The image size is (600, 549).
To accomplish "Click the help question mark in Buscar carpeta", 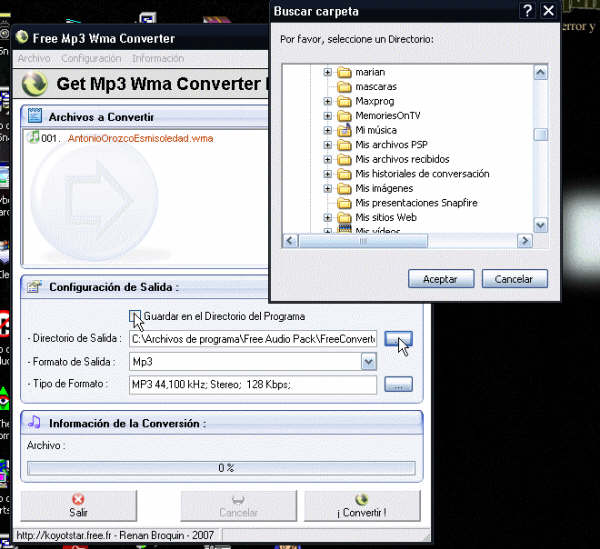I will click(x=528, y=11).
